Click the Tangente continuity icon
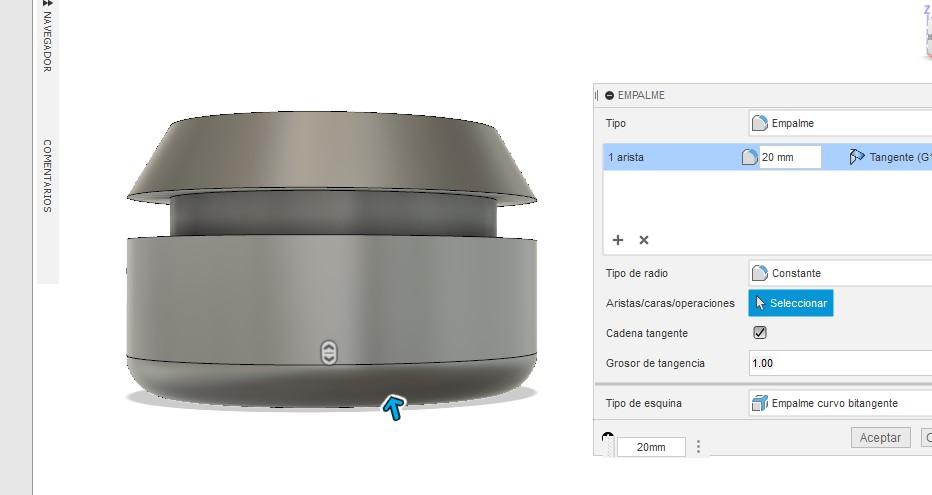 point(857,157)
